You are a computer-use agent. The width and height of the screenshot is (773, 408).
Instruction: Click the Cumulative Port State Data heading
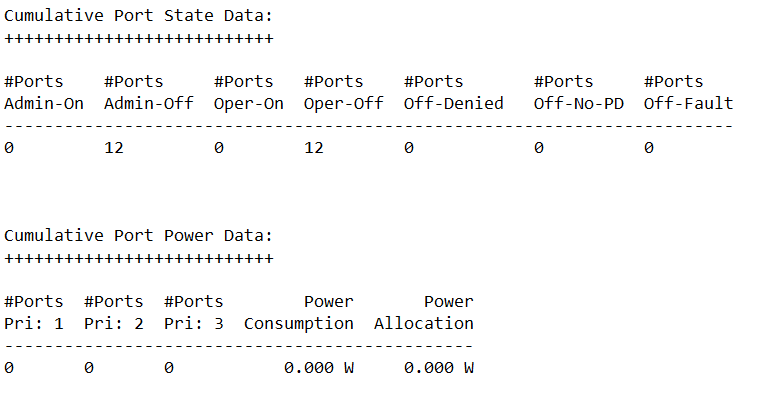click(138, 16)
